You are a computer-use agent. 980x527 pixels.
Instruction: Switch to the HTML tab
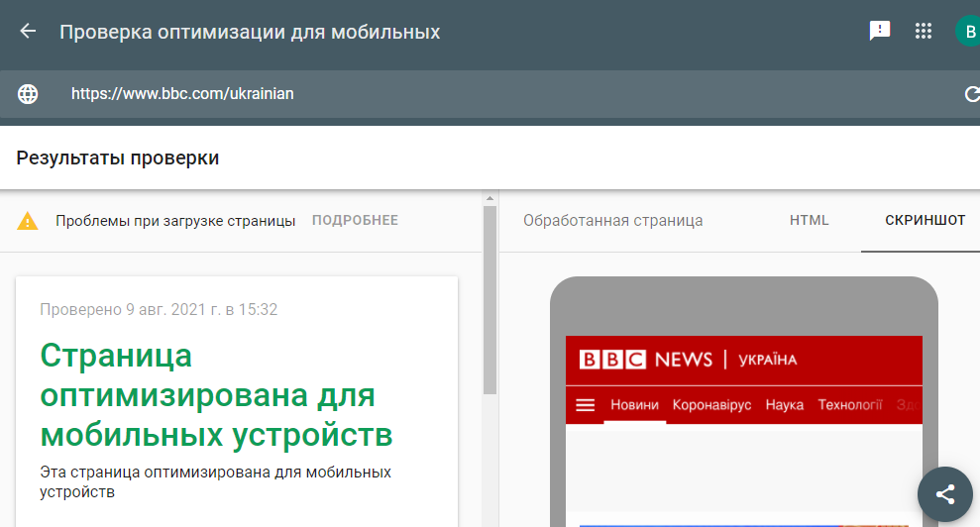(809, 220)
